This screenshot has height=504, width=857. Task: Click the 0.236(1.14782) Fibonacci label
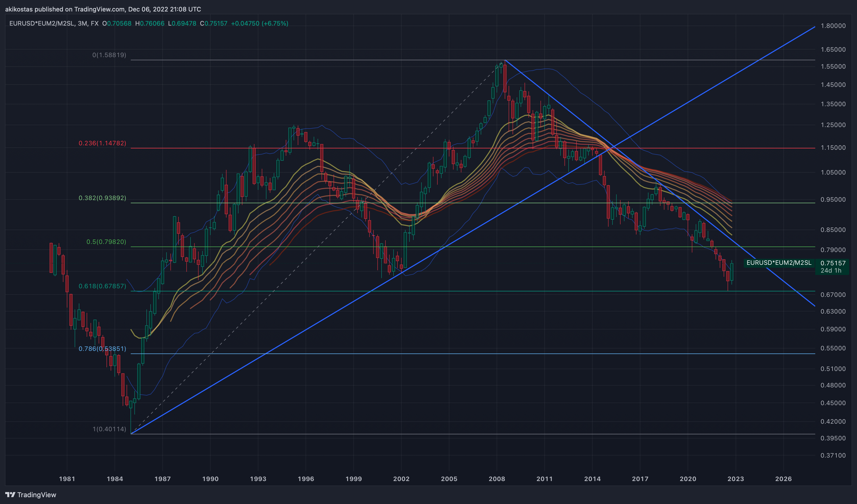point(102,143)
